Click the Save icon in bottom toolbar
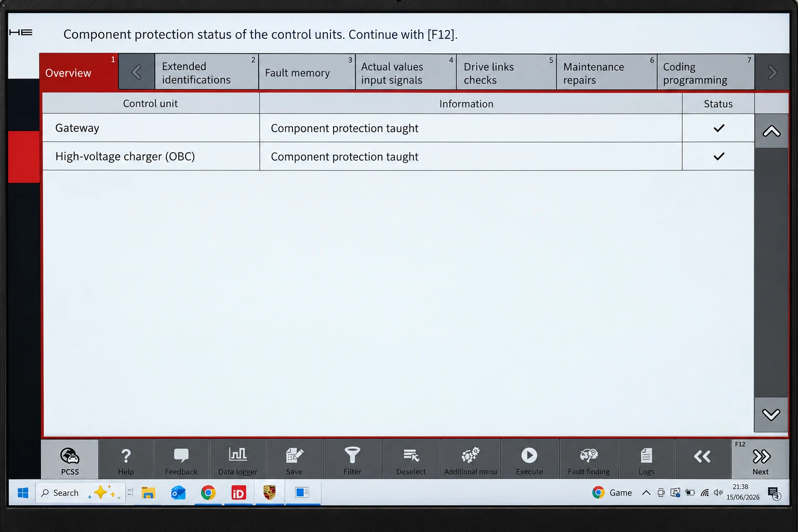The height and width of the screenshot is (532, 798). click(294, 459)
